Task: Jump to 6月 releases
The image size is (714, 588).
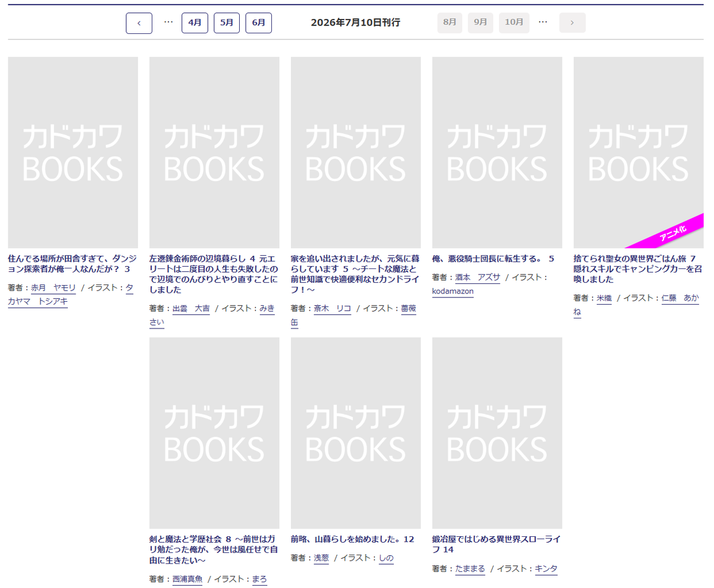Action: (x=259, y=23)
